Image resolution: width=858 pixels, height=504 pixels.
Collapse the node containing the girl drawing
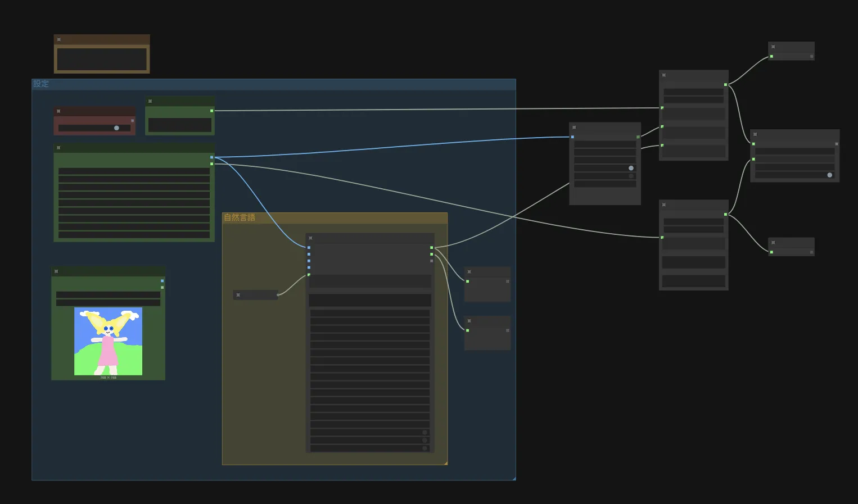56,271
